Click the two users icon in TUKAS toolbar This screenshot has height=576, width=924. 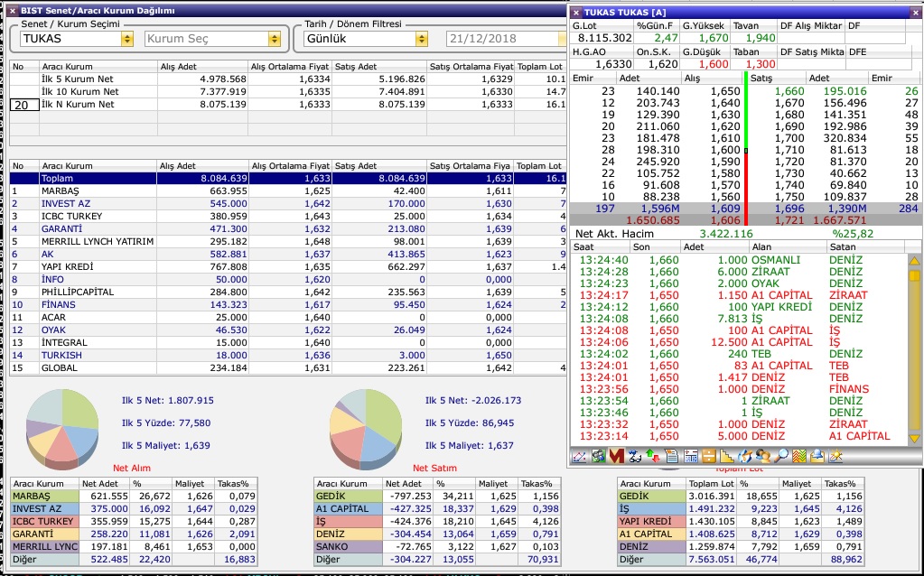(763, 456)
